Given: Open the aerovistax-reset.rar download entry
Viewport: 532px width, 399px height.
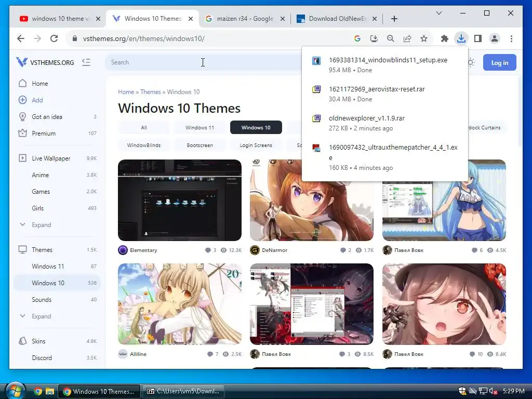Looking at the screenshot, I should coord(385,94).
